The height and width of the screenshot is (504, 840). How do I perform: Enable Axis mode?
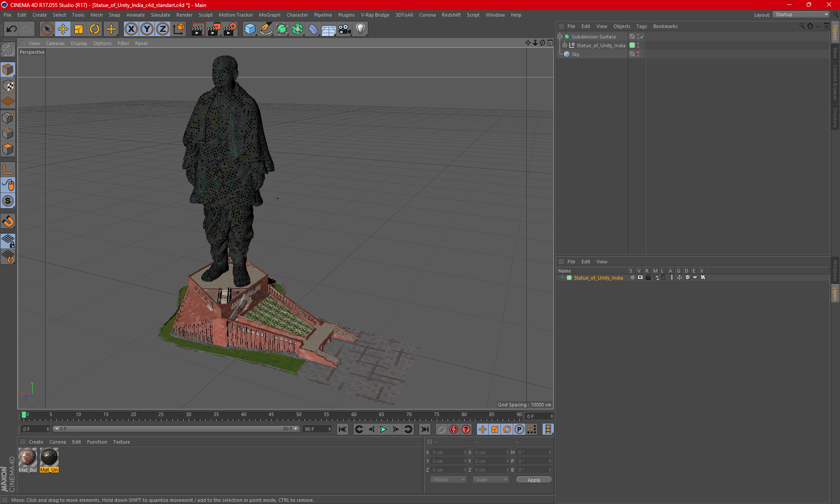8,169
